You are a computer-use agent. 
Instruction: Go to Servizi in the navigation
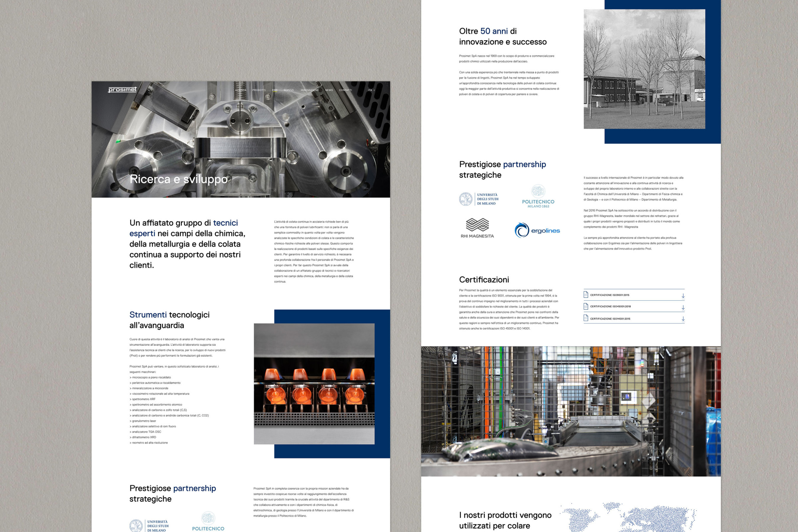pos(289,90)
